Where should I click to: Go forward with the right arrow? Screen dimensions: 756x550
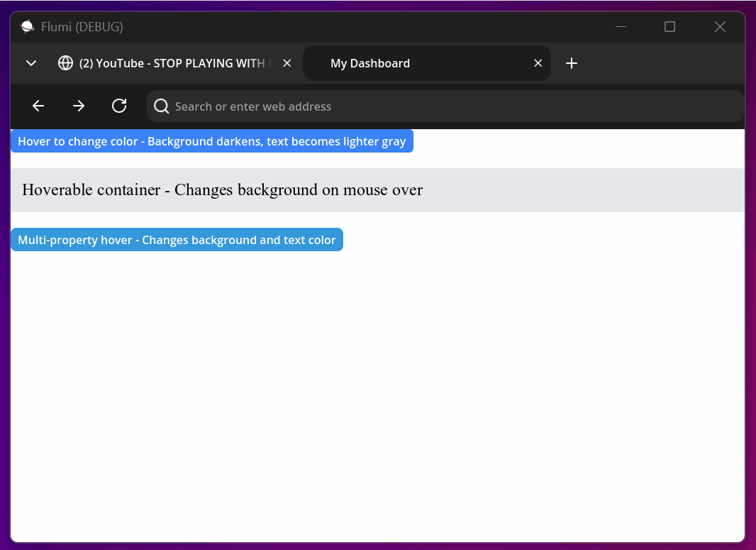(79, 106)
